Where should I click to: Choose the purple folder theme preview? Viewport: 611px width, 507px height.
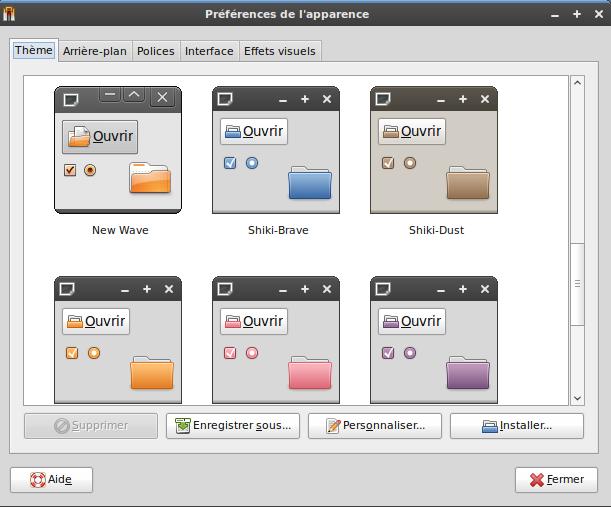coord(434,340)
